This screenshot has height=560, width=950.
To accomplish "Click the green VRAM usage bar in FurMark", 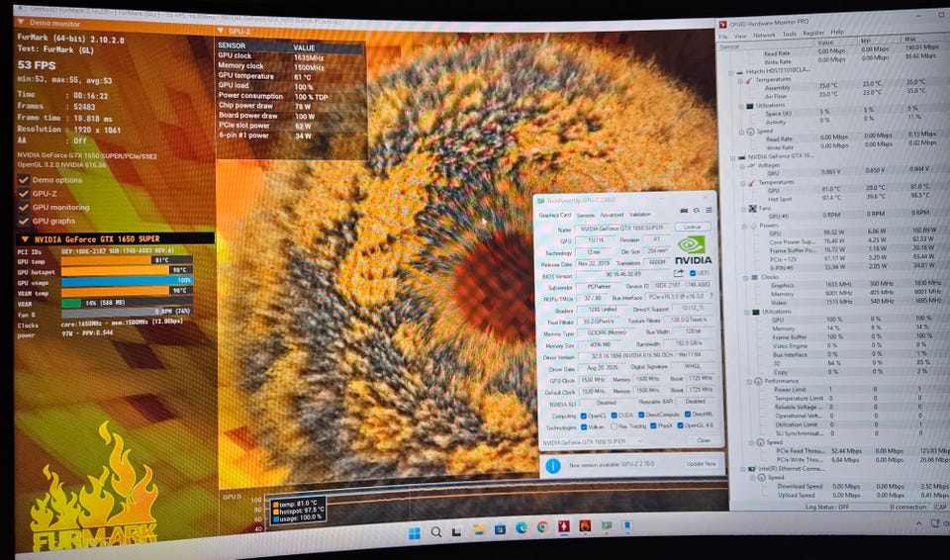I will click(71, 303).
